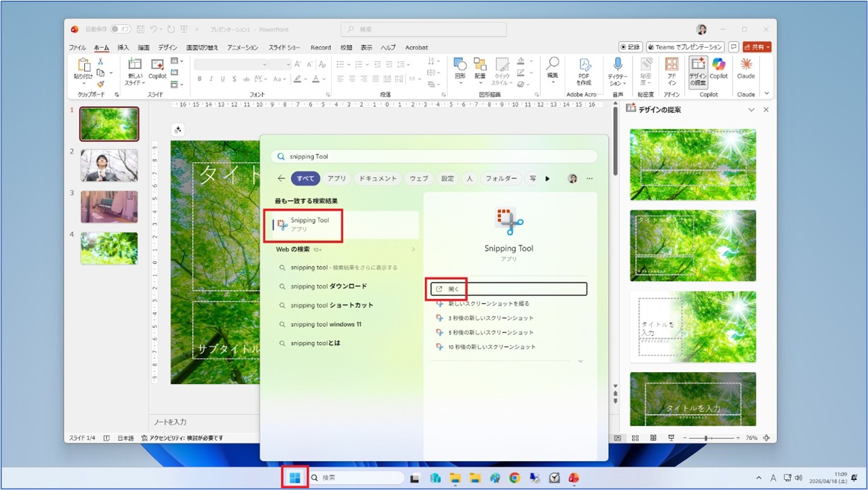Select the すべて filter in search
Image resolution: width=868 pixels, height=490 pixels.
click(306, 179)
